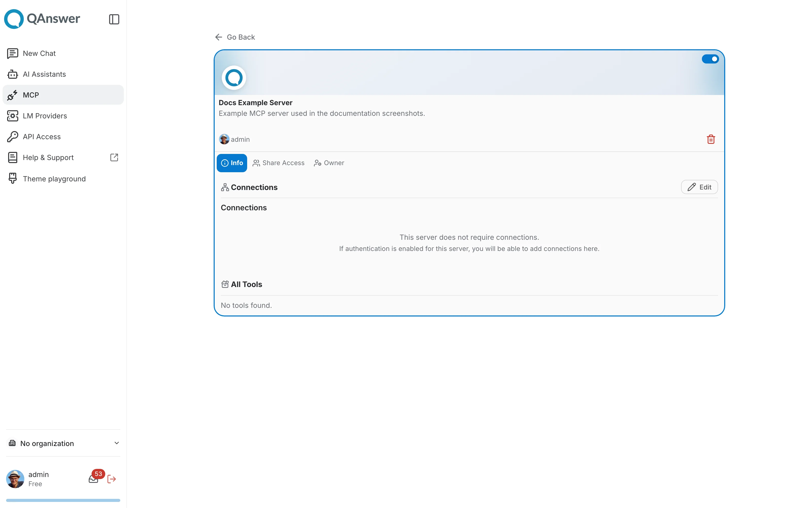Click the logout icon
The height and width of the screenshot is (508, 812).
point(112,479)
